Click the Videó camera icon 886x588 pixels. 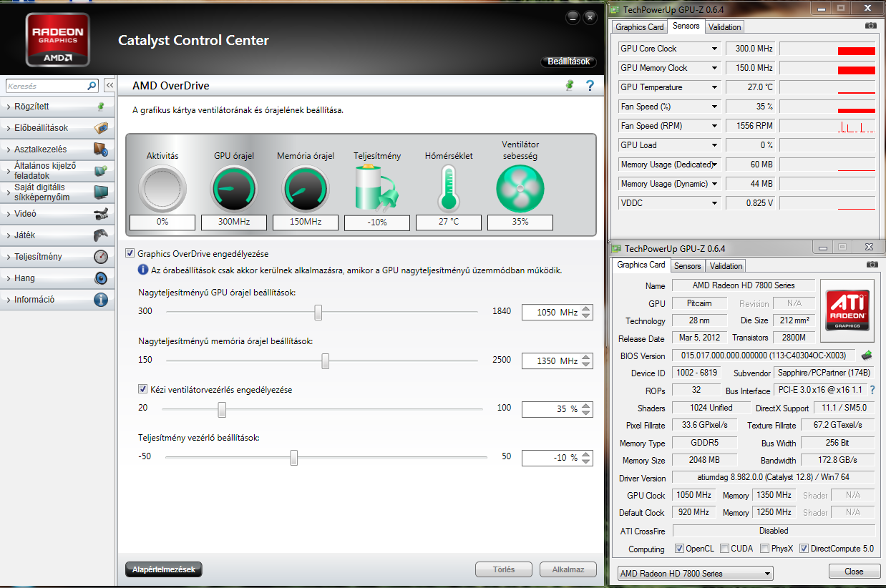click(x=101, y=214)
